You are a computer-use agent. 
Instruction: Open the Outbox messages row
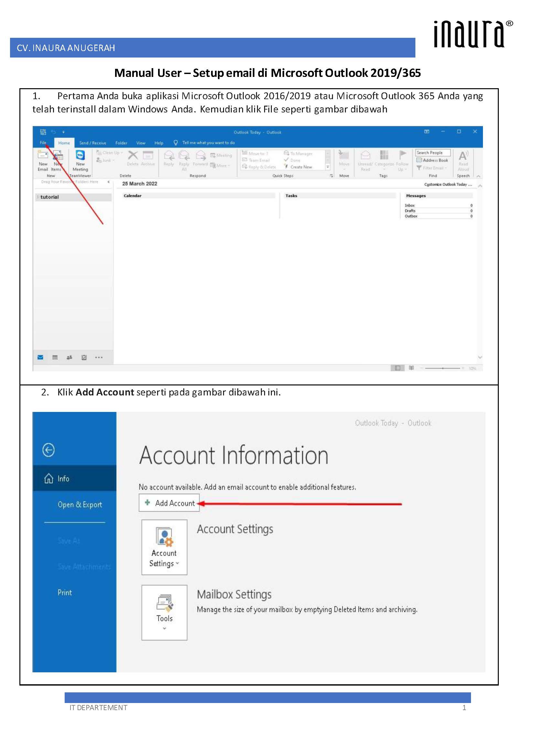click(x=438, y=216)
